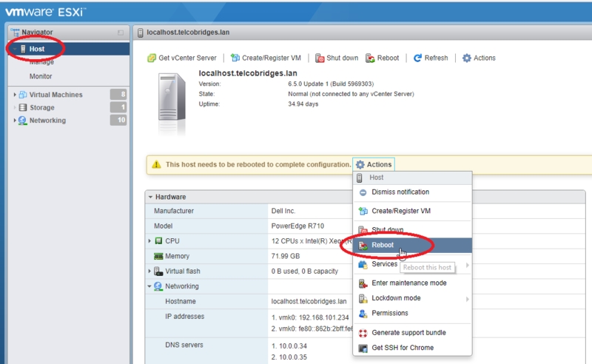Click the Shut down icon in toolbar
The height and width of the screenshot is (364, 592).
320,58
